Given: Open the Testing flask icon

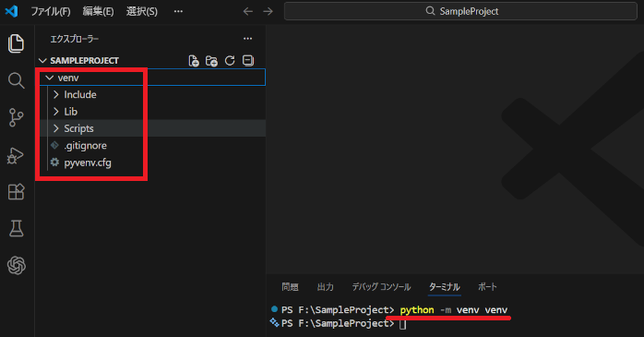Looking at the screenshot, I should tap(16, 228).
